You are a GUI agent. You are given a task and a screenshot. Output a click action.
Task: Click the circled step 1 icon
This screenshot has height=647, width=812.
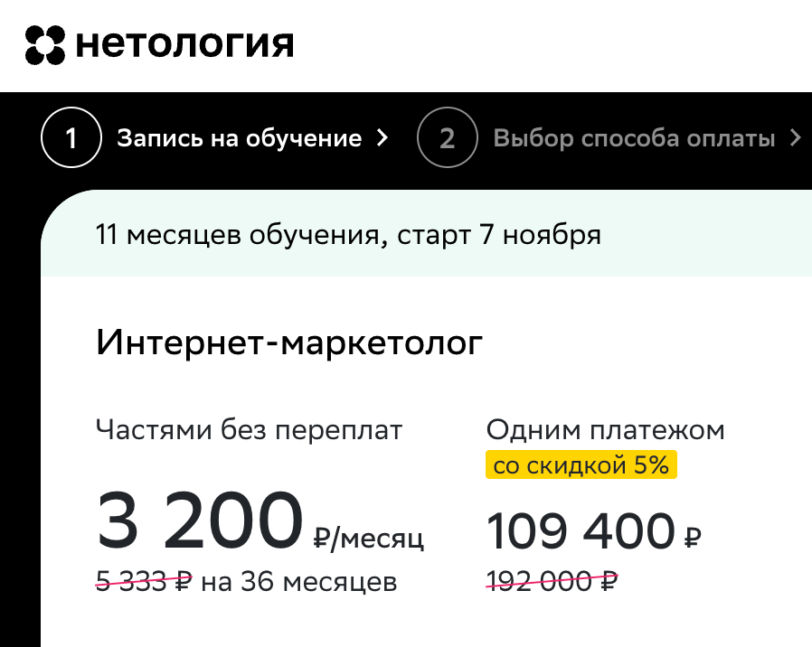pos(71,136)
